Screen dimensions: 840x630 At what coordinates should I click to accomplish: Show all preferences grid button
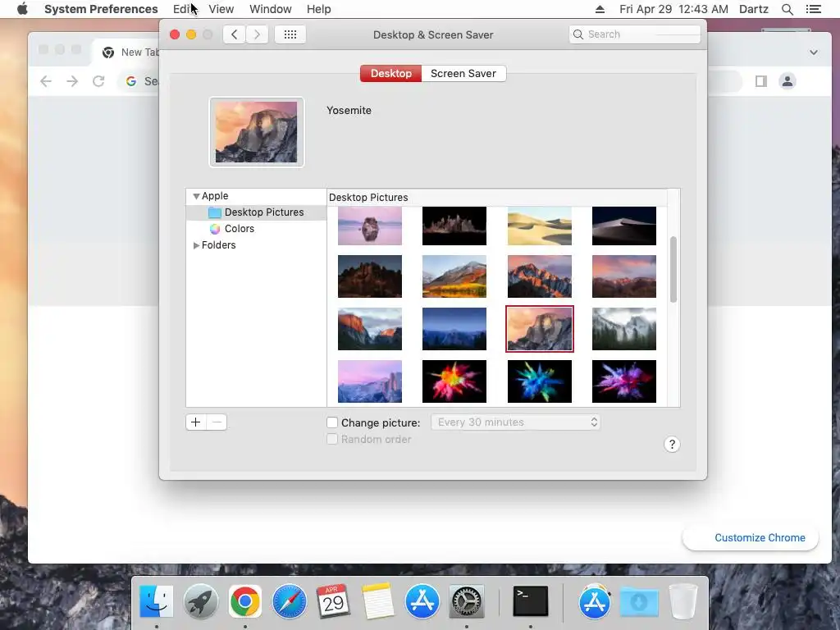[290, 34]
